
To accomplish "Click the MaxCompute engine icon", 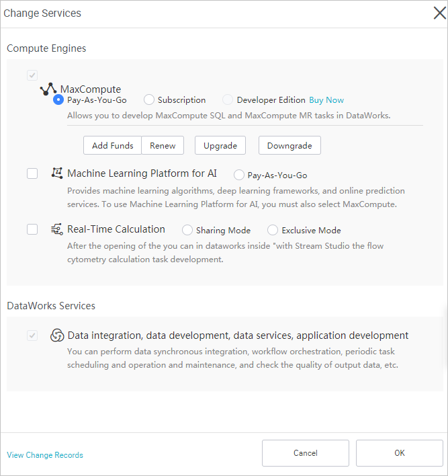I will click(x=48, y=89).
